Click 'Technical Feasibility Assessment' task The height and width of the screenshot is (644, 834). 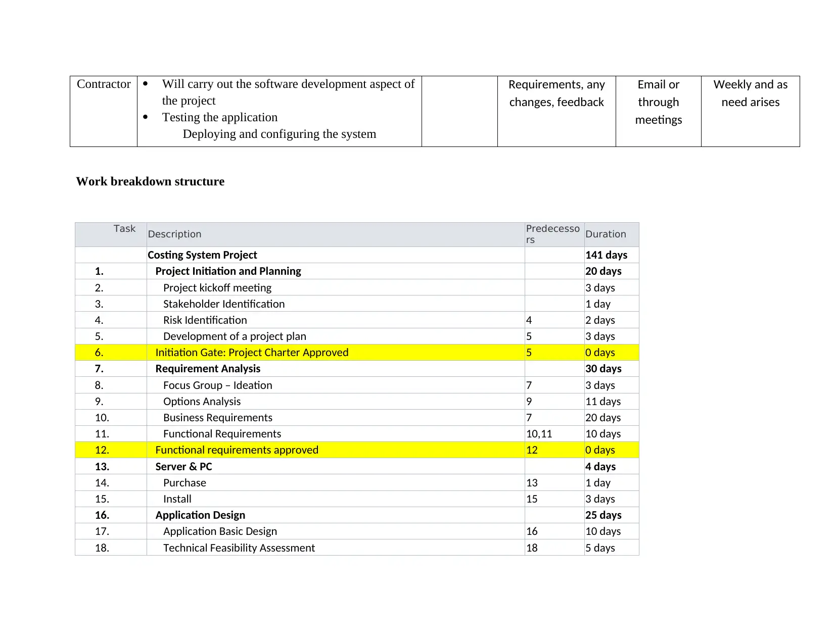click(x=239, y=548)
